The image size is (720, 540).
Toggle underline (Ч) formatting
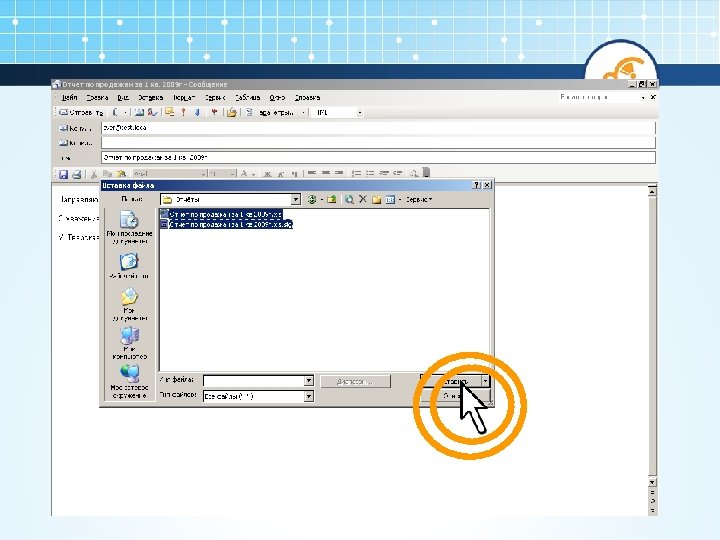point(294,174)
